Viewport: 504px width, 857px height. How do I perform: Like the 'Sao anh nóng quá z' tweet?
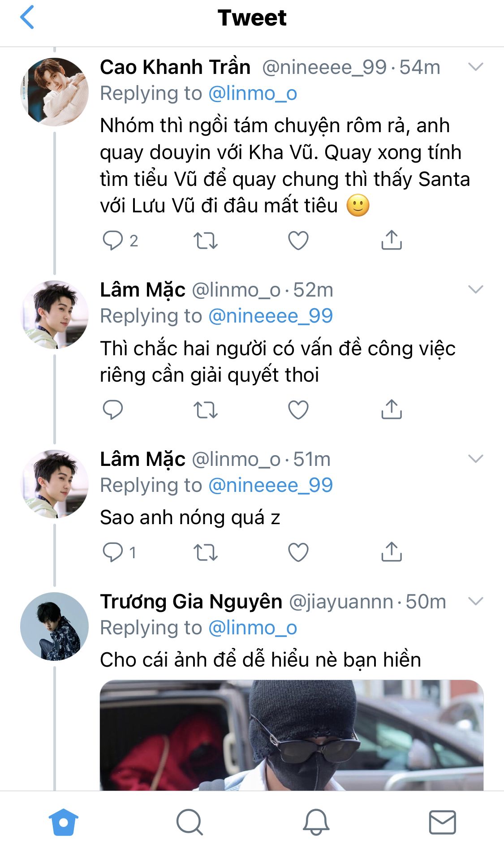298,552
